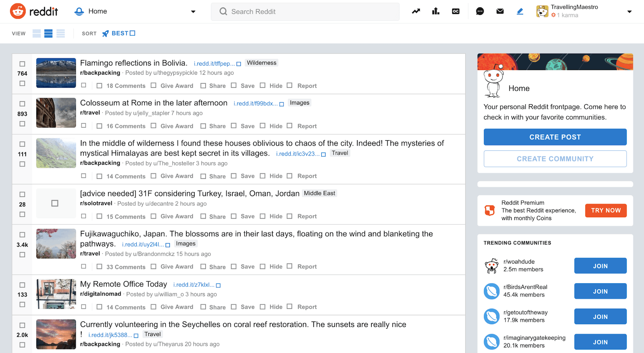
Task: Downvote the Colosseum at Rome post
Action: coord(22,124)
